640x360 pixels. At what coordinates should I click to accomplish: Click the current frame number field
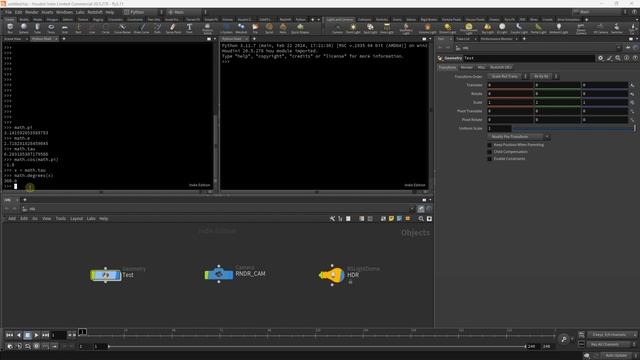58,335
